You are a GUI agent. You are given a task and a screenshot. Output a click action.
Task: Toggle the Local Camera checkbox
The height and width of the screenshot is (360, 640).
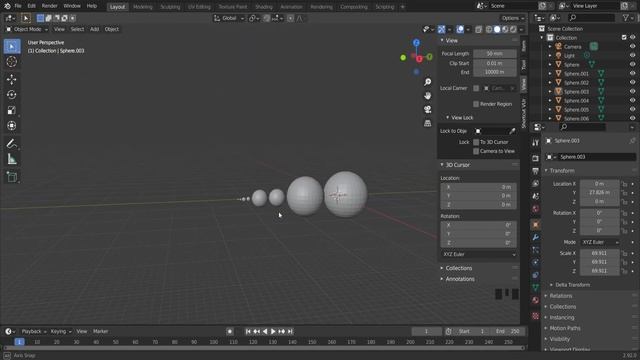click(476, 88)
